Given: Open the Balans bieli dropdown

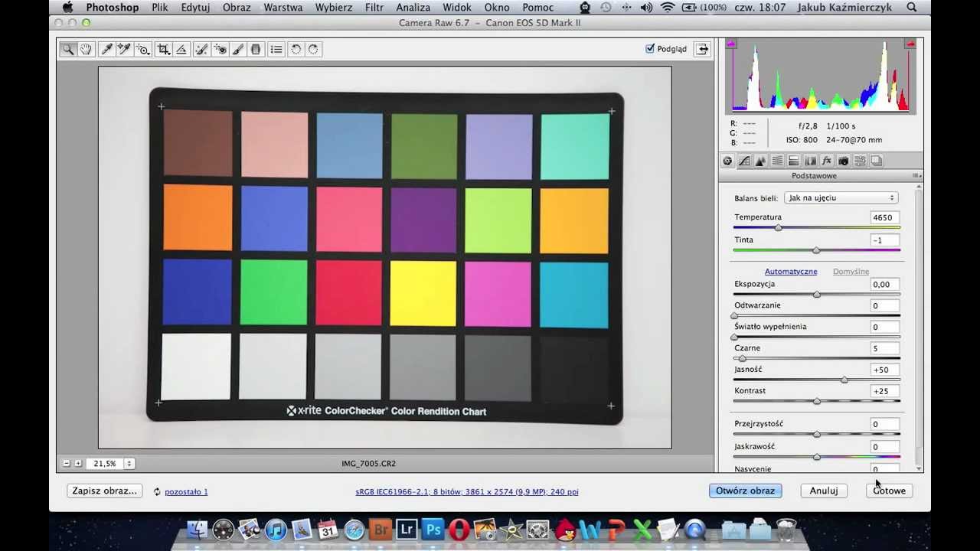Looking at the screenshot, I should 841,197.
